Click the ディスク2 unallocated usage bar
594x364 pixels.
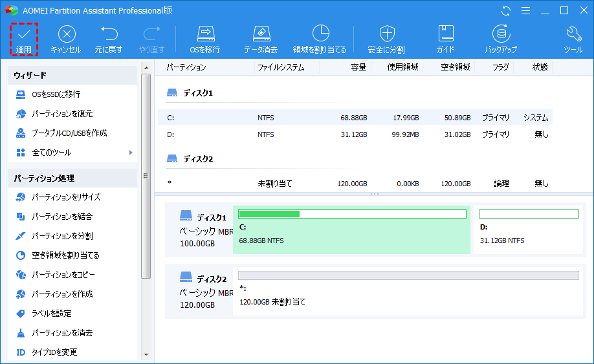408,275
